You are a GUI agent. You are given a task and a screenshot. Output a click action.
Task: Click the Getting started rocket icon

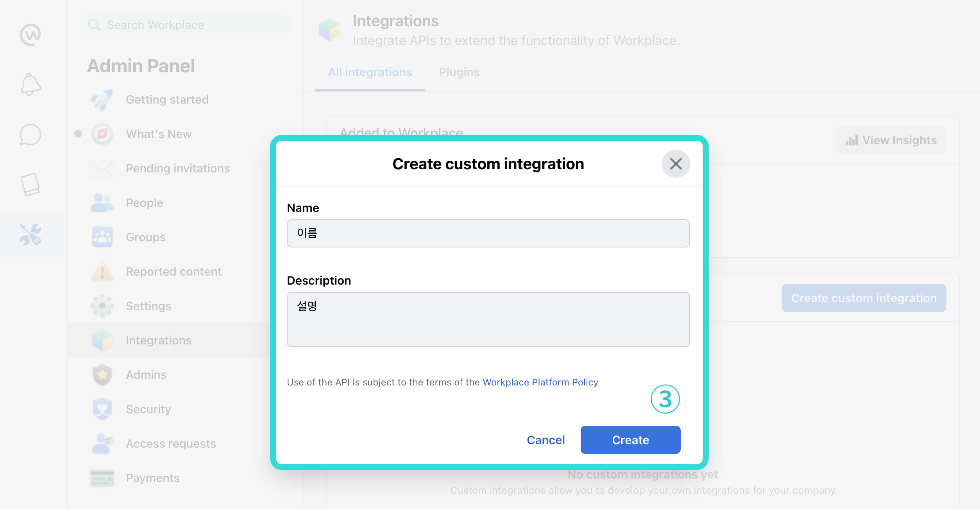click(102, 100)
